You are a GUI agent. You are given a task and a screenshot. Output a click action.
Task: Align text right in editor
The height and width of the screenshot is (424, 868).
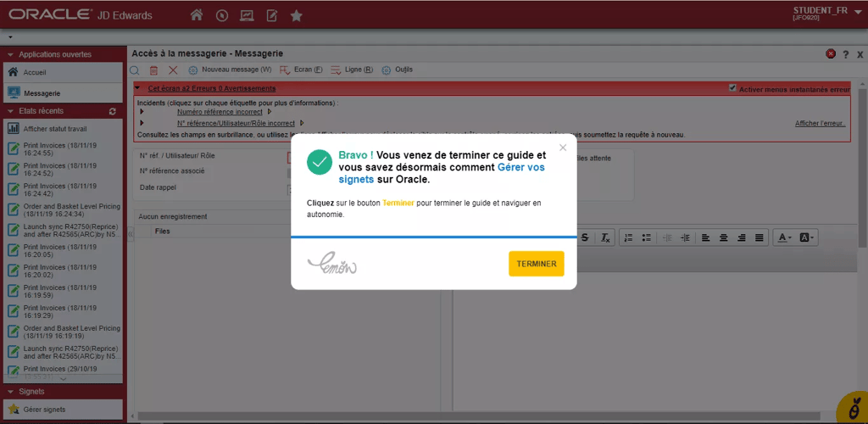(742, 237)
